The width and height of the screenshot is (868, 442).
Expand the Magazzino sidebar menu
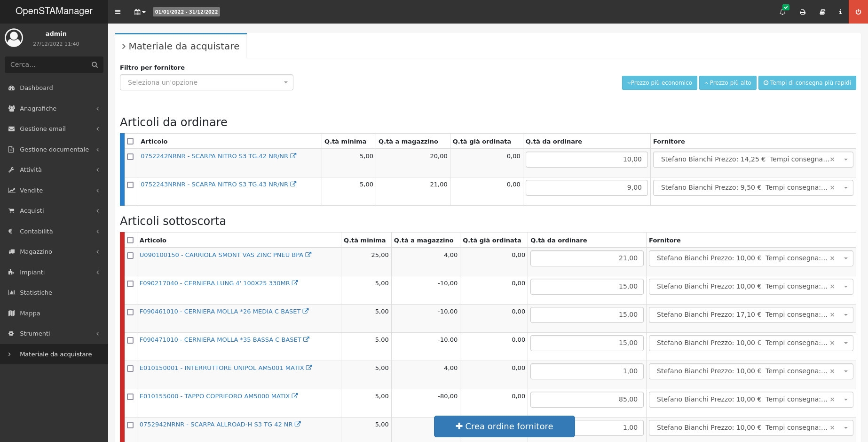tap(54, 252)
